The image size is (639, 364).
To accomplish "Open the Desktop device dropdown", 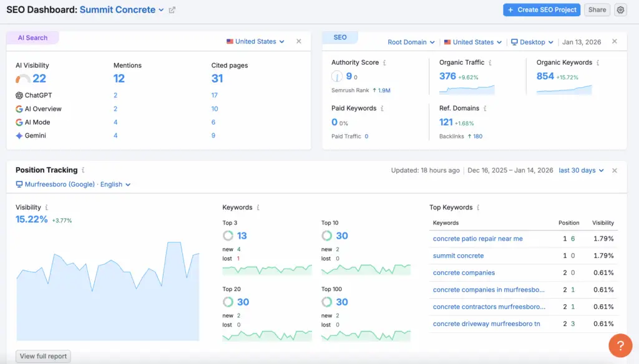I will click(x=532, y=42).
